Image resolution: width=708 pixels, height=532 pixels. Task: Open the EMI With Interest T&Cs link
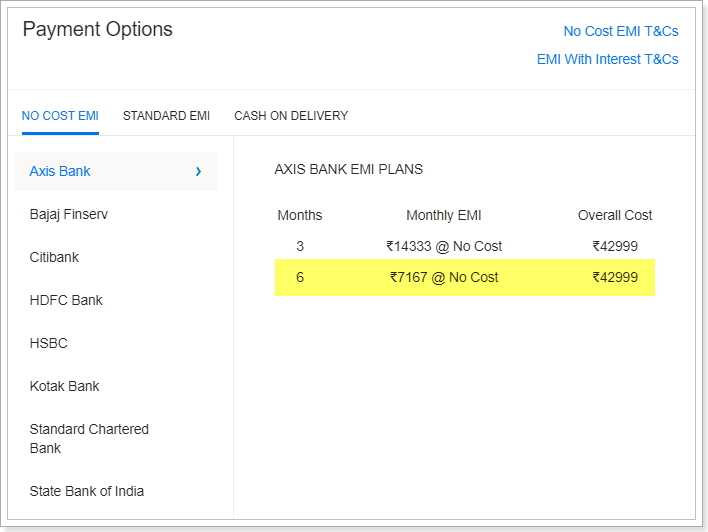[x=607, y=59]
